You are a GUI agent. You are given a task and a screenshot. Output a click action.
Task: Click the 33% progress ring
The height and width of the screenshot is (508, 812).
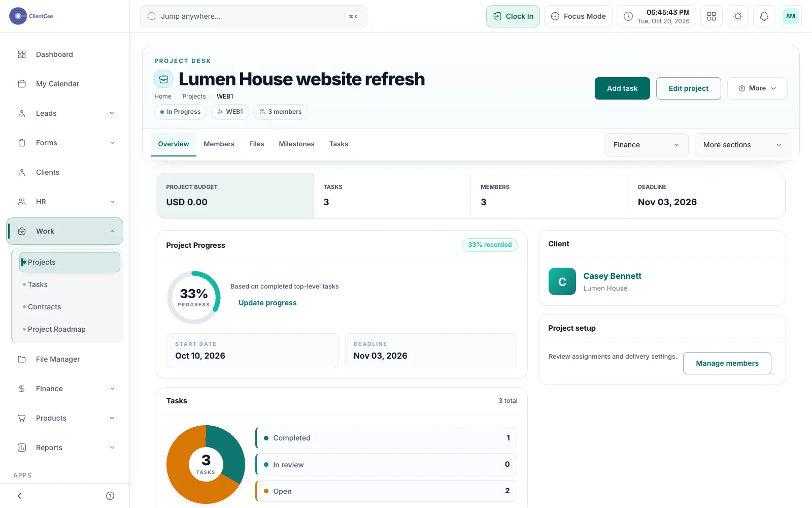(x=194, y=298)
